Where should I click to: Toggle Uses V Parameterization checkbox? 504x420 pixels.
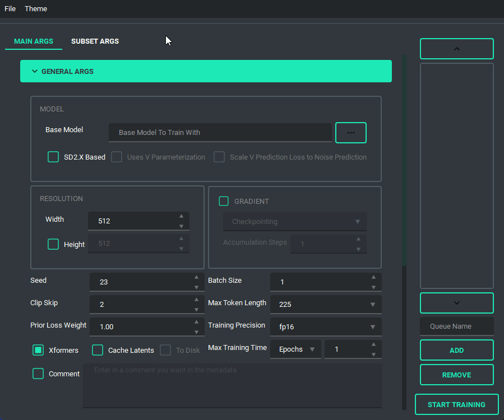tap(117, 157)
